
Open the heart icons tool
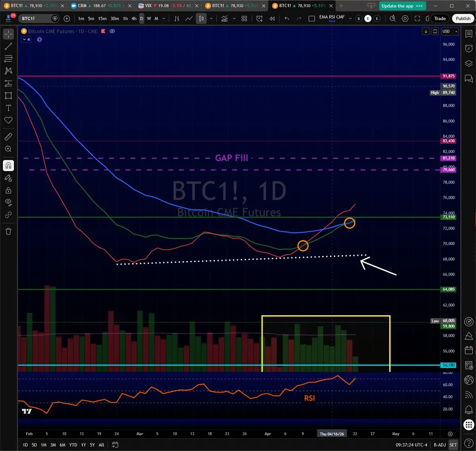(x=8, y=120)
